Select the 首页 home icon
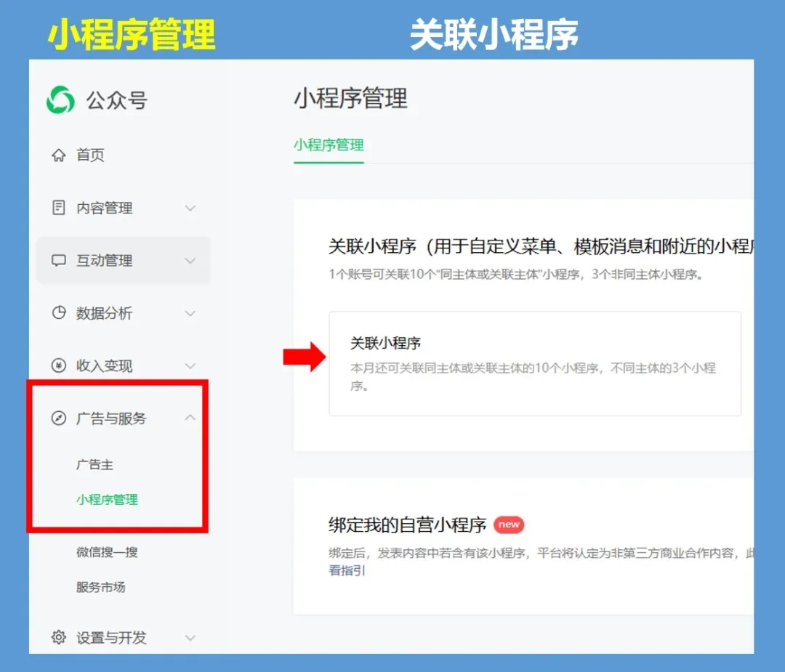The image size is (785, 672). pyautogui.click(x=59, y=154)
